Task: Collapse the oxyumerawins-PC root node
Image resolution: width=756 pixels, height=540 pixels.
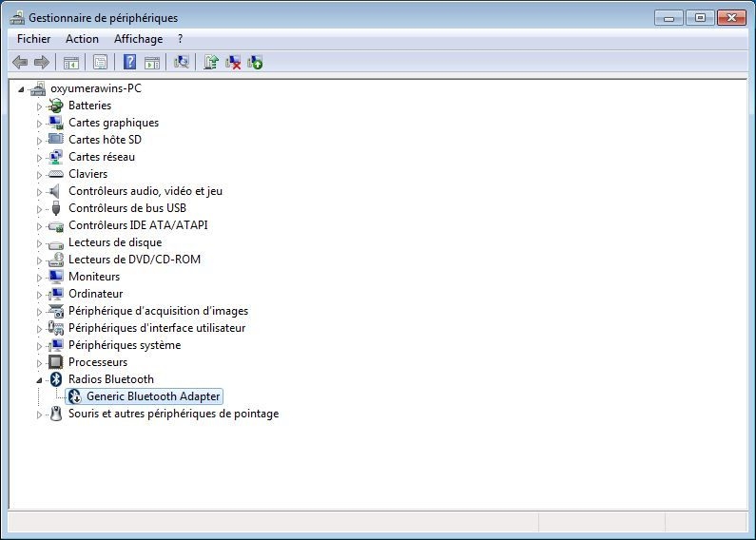Action: pyautogui.click(x=21, y=89)
